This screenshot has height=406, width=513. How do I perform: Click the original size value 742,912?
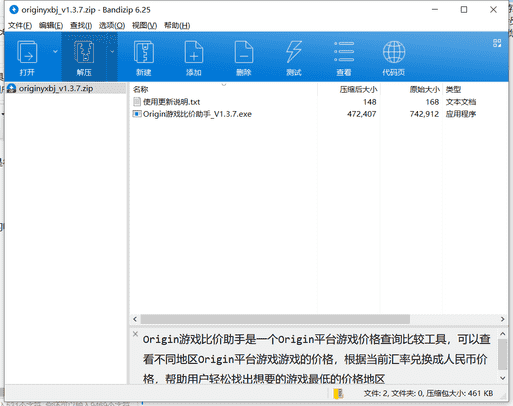coord(424,114)
